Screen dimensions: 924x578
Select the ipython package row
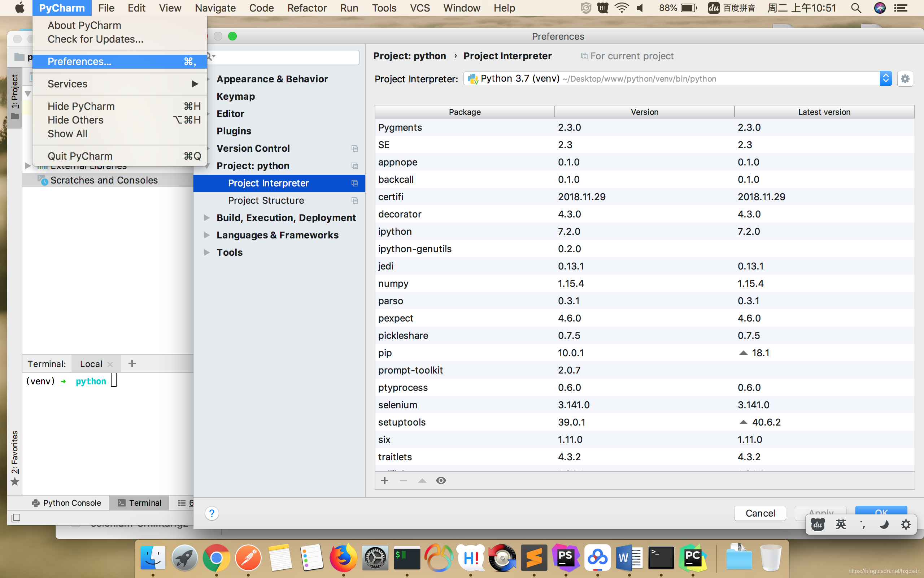pos(645,231)
